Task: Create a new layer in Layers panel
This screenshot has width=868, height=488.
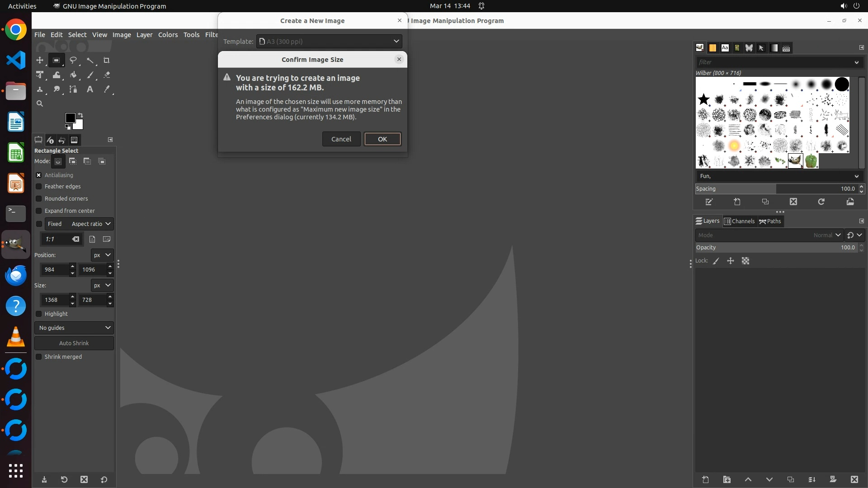Action: [705, 479]
